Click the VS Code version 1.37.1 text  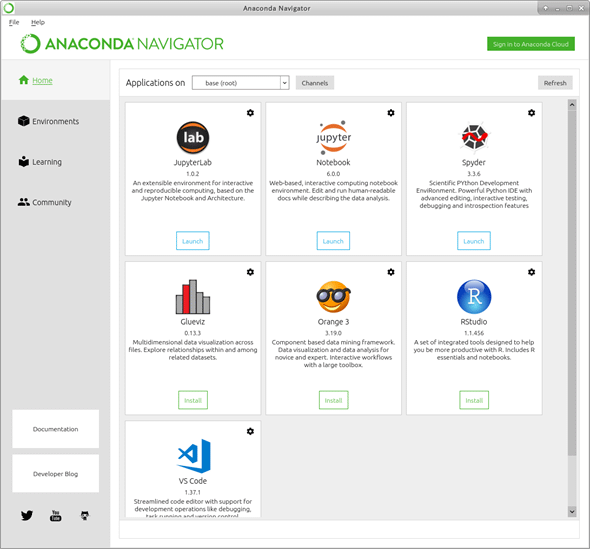coord(193,492)
